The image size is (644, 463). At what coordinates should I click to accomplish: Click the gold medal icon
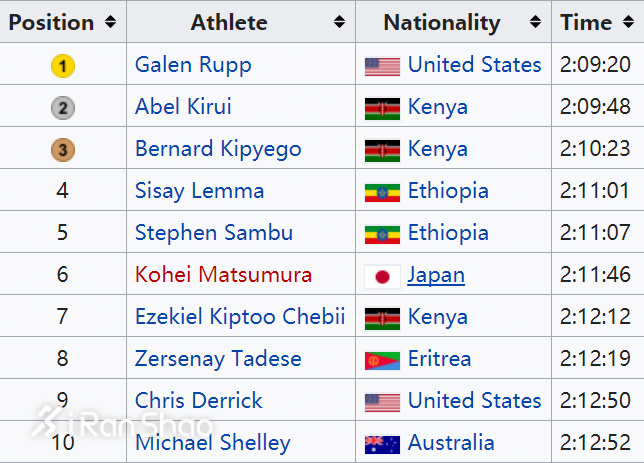point(62,66)
